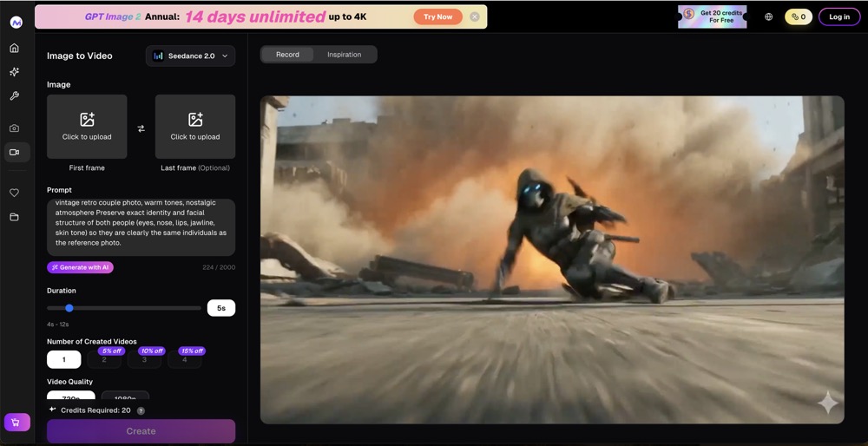
Task: Upload an image as First frame
Action: [x=87, y=127]
